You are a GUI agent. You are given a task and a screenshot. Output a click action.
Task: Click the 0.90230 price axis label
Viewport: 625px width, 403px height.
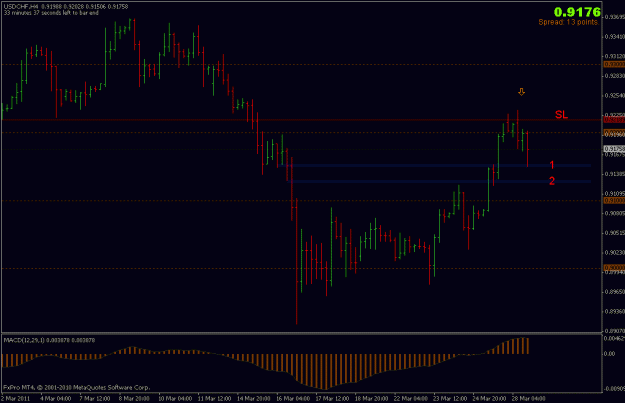tap(615, 252)
